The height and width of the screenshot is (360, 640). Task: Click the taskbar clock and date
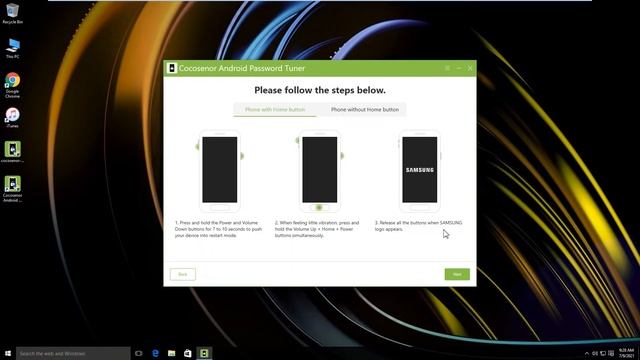[627, 353]
